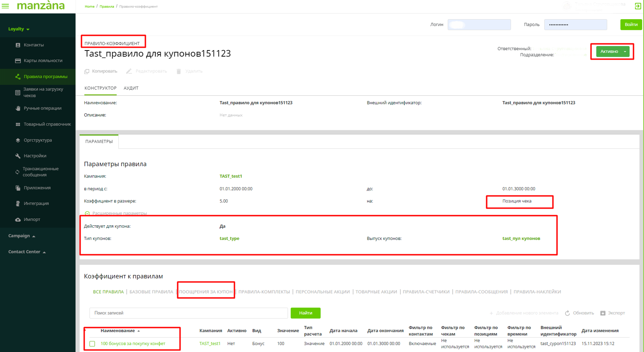Screen dimensions: 644x352
Task: Collapse Расширенные параметры section
Action: (87, 213)
